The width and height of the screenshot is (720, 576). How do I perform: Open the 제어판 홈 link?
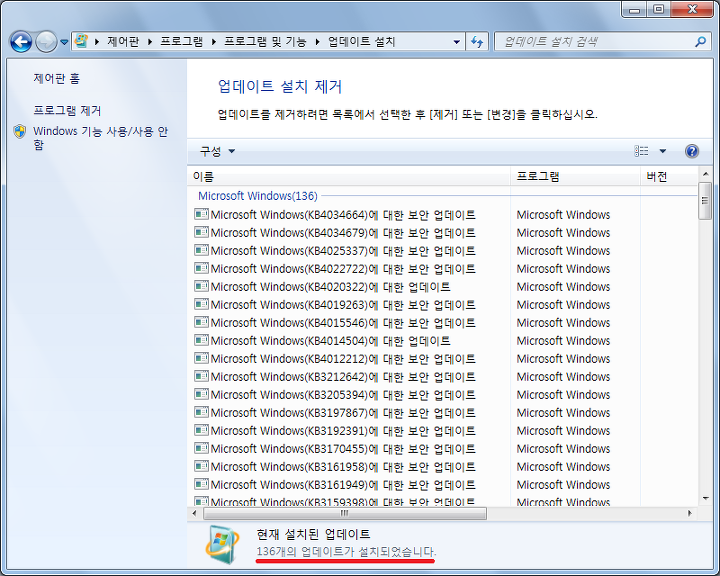tap(56, 79)
